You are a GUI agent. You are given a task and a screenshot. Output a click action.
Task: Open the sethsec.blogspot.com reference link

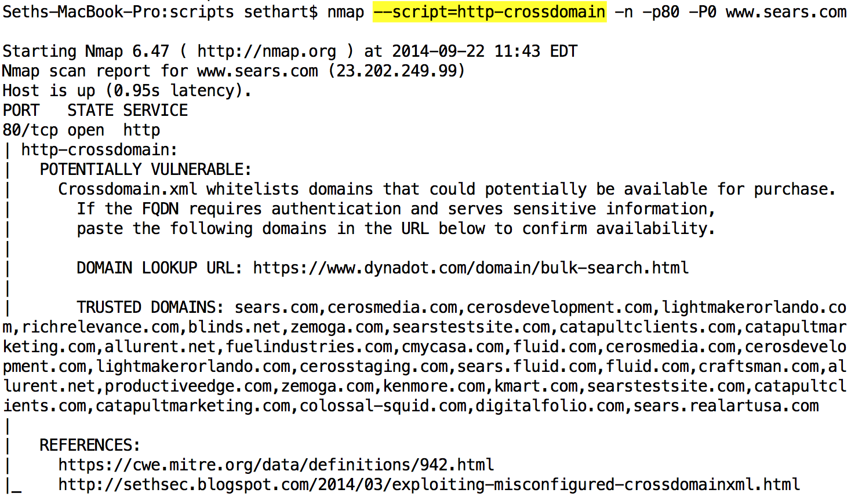[x=429, y=485]
